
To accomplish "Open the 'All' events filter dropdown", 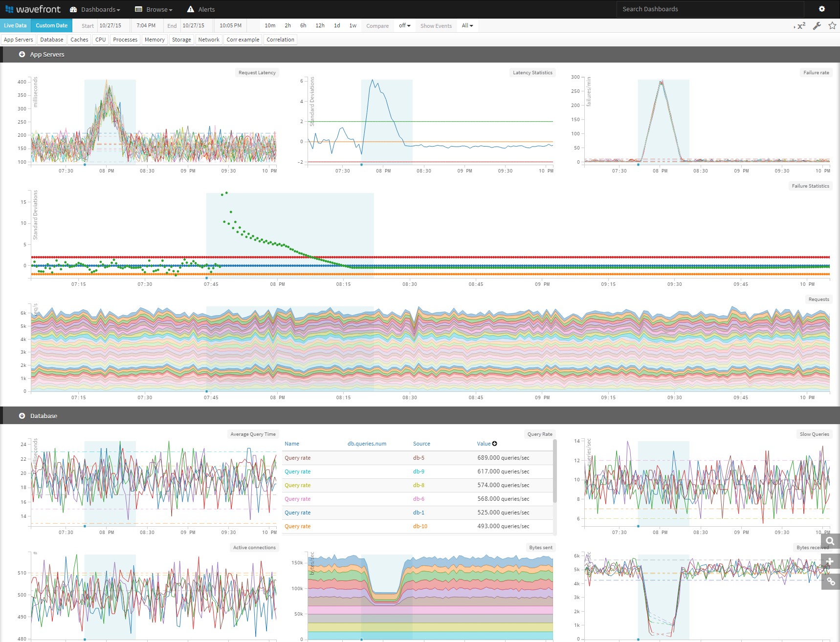I will pos(467,25).
